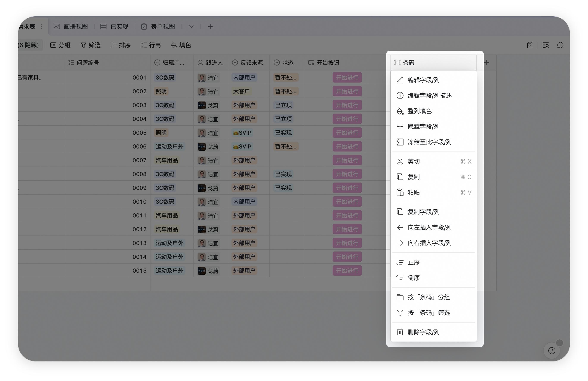Switch to the 画册视图 tab
The width and height of the screenshot is (588, 381).
pyautogui.click(x=71, y=27)
